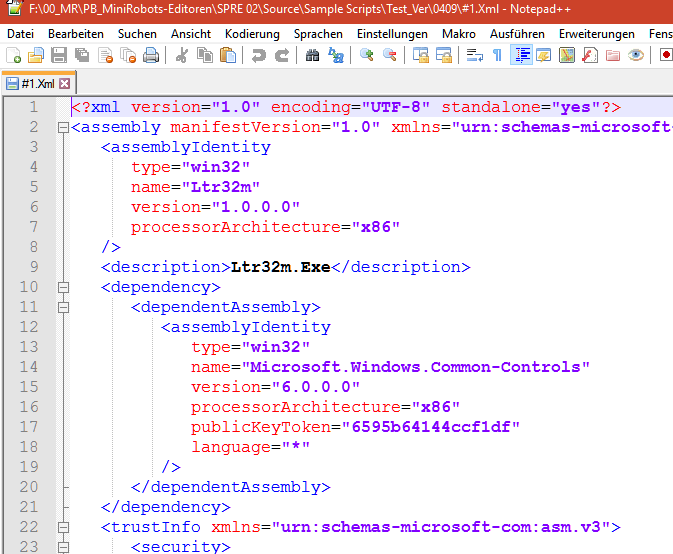
Task: Click the Zoom in magnifier icon
Action: click(367, 55)
